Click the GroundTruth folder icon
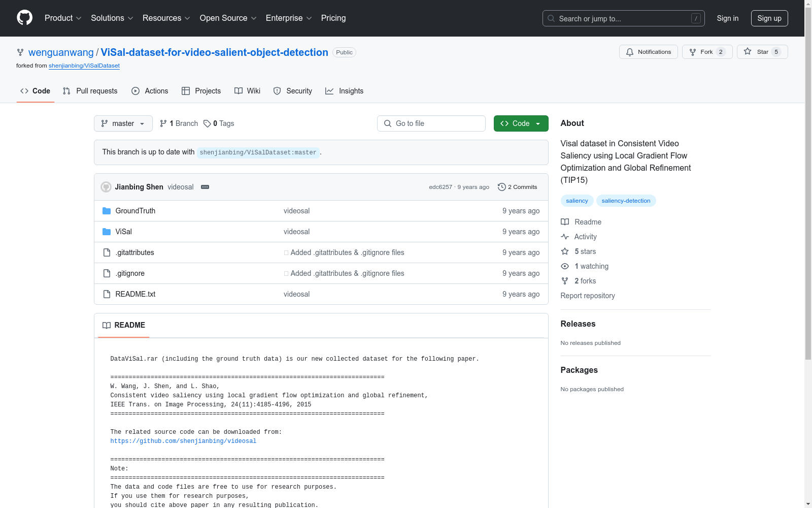The width and height of the screenshot is (812, 508). (x=107, y=211)
